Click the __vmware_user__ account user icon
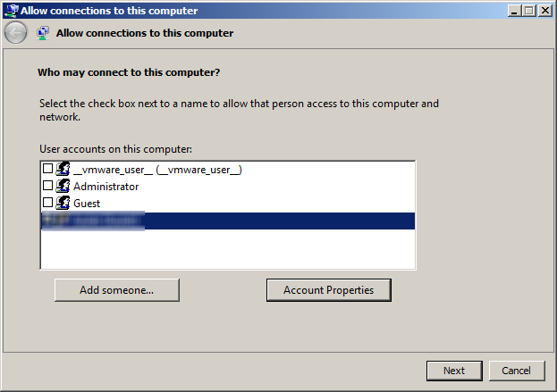This screenshot has width=557, height=392. [63, 169]
